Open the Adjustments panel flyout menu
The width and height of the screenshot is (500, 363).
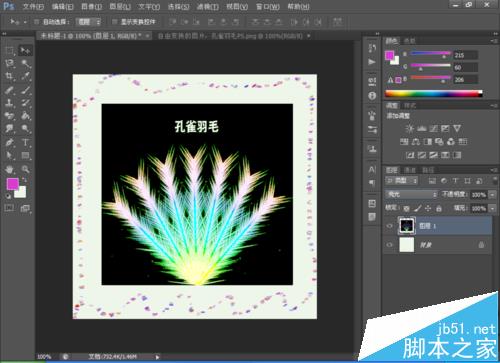(x=494, y=105)
